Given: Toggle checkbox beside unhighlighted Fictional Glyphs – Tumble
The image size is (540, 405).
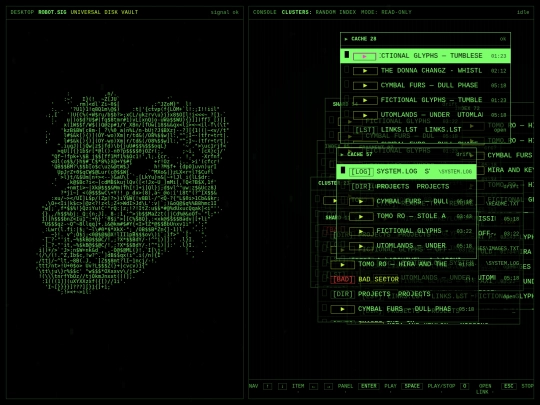Looking at the screenshot, I should click(347, 99).
